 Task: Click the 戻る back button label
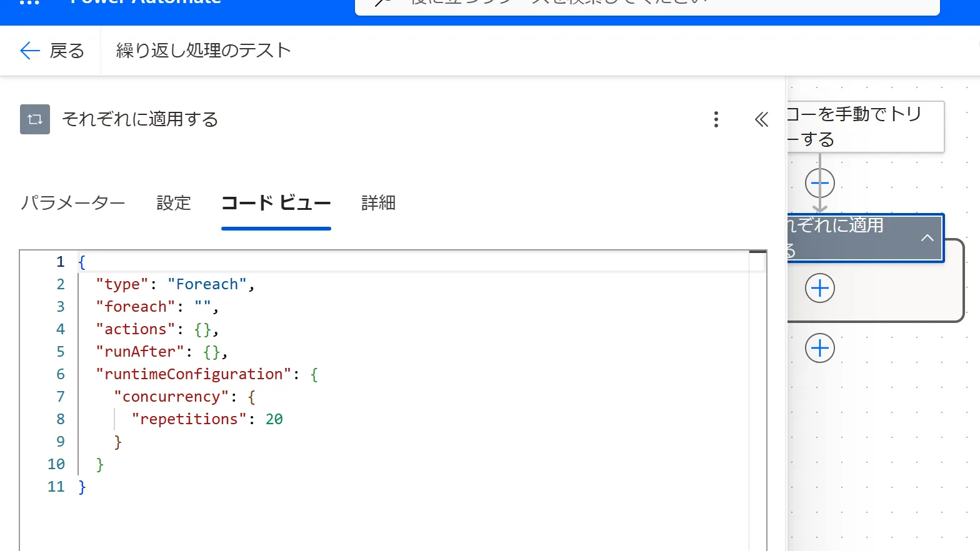point(67,51)
